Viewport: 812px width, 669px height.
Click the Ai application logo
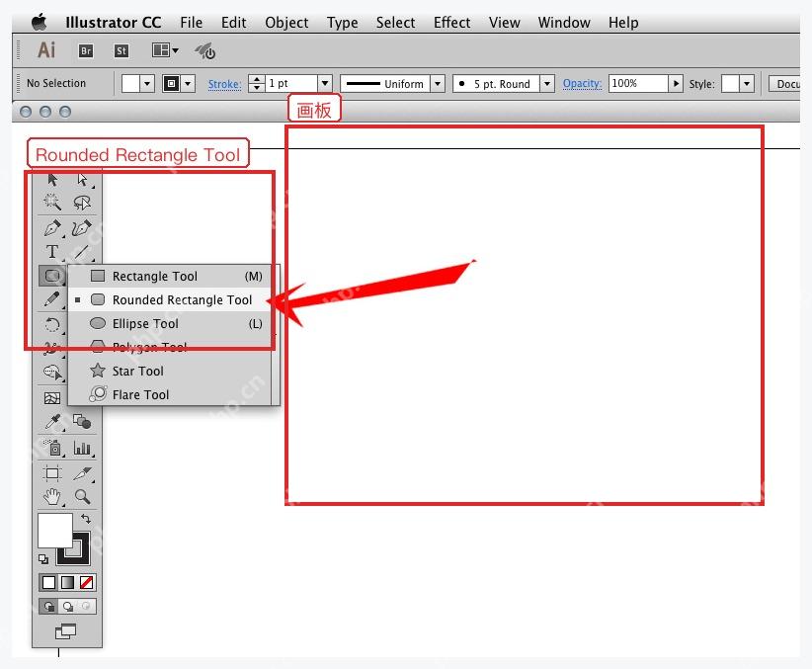point(46,50)
